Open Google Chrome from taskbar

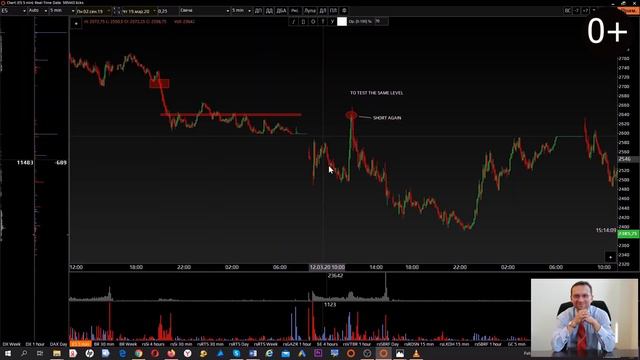[138, 353]
